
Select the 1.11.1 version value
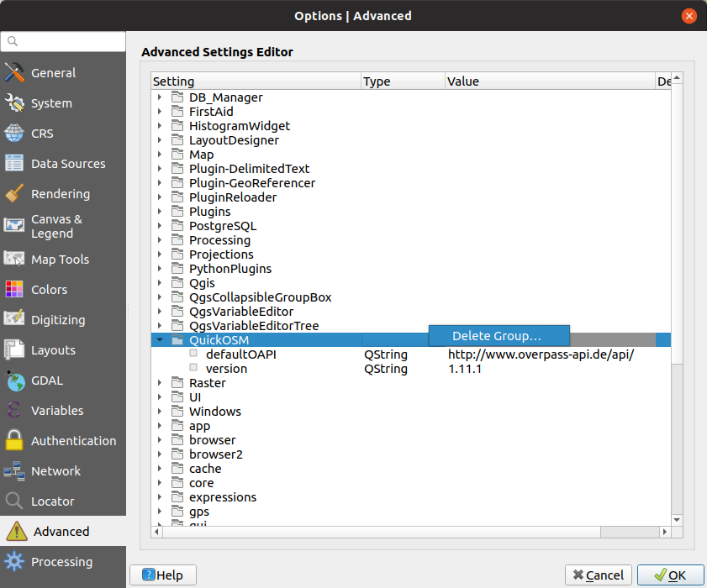(x=464, y=369)
